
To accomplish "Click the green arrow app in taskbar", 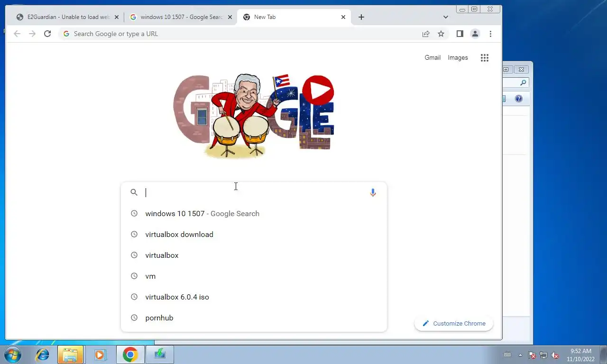I will coord(160,355).
